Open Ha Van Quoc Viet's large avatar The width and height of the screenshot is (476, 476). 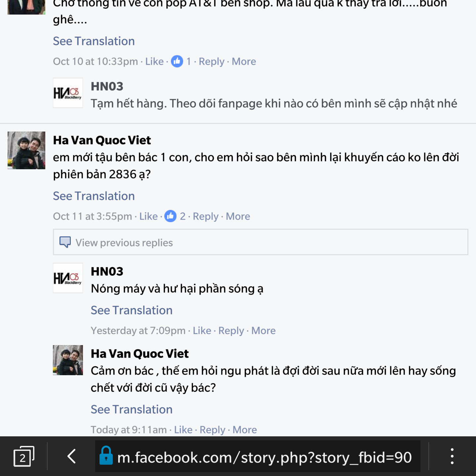(26, 150)
